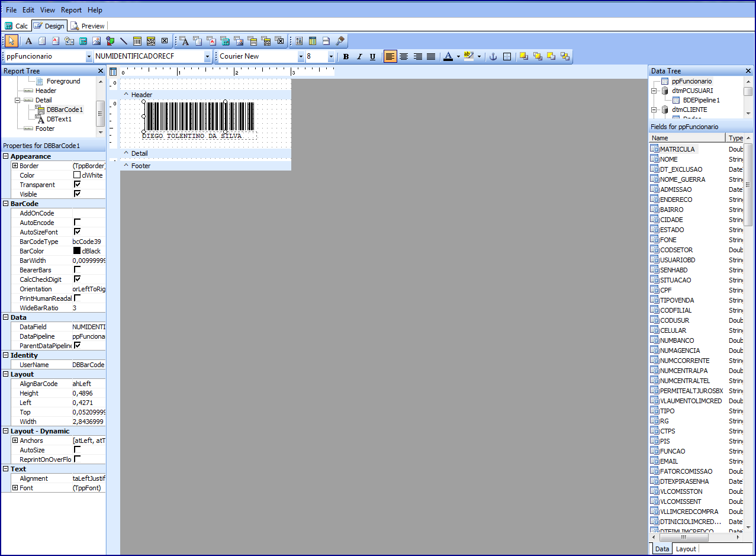Choose the System Variable component
This screenshot has width=756, height=556.
(69, 41)
